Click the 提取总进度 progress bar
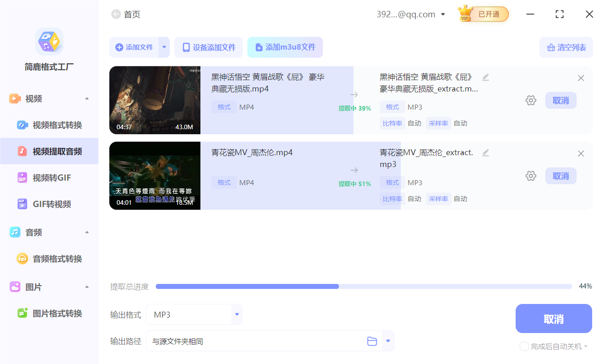This screenshot has height=364, width=604. pos(363,286)
